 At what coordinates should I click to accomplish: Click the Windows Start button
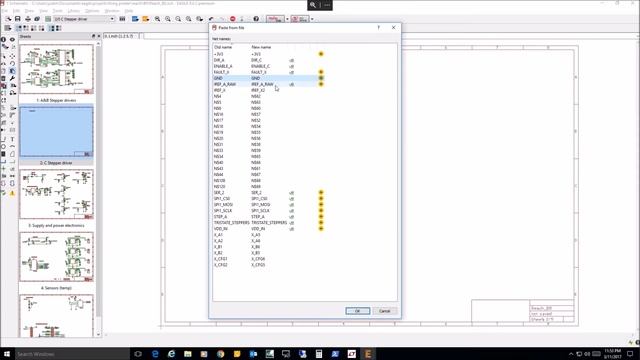coord(7,354)
